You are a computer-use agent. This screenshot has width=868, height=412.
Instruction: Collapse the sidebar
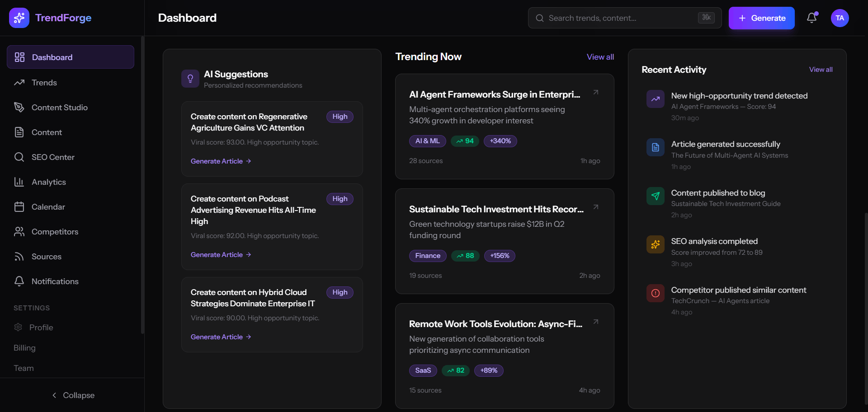[72, 395]
